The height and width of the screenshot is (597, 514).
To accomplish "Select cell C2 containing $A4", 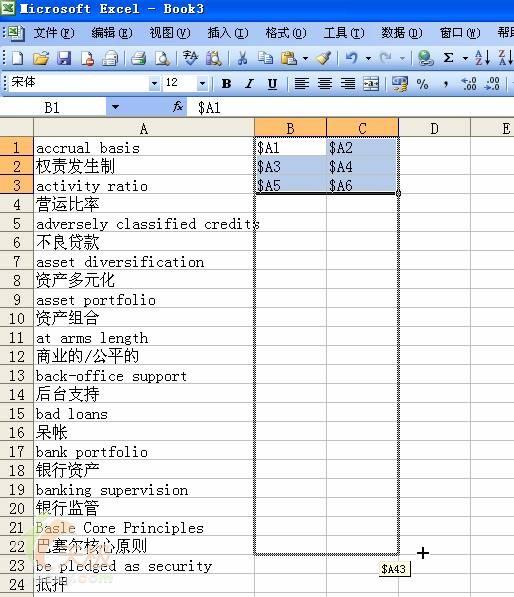I will tap(362, 166).
